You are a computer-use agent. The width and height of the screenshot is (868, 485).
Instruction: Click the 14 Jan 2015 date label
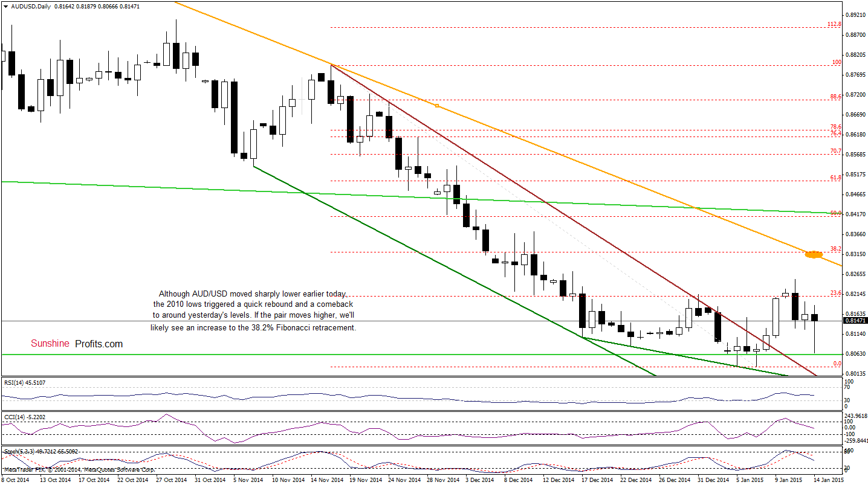pyautogui.click(x=829, y=480)
